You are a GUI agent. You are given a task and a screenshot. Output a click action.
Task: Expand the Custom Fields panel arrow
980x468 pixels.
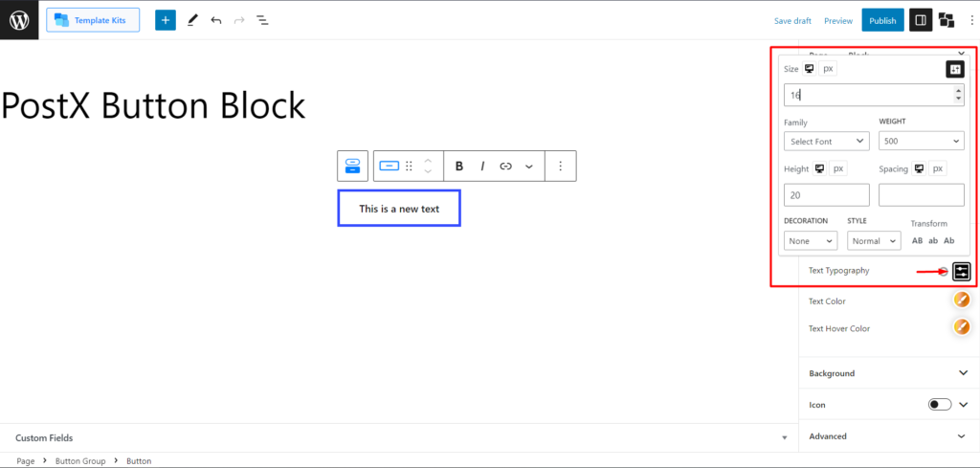pos(785,438)
